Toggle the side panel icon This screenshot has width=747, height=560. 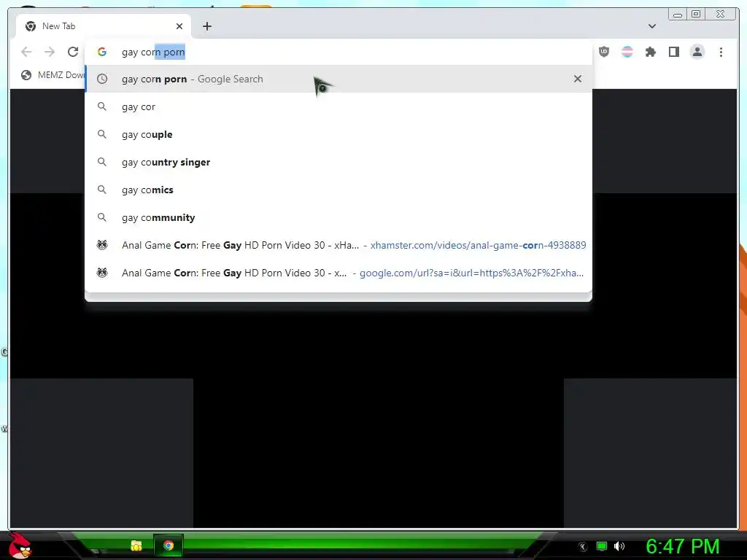(x=673, y=52)
